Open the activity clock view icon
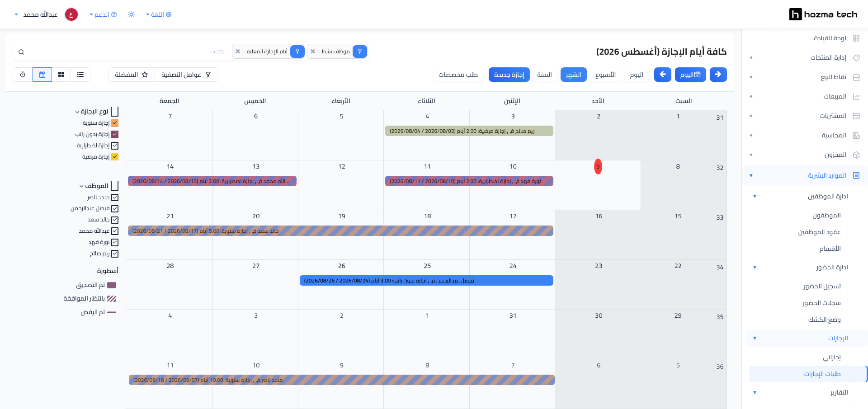Image resolution: width=868 pixels, height=409 pixels. 23,75
